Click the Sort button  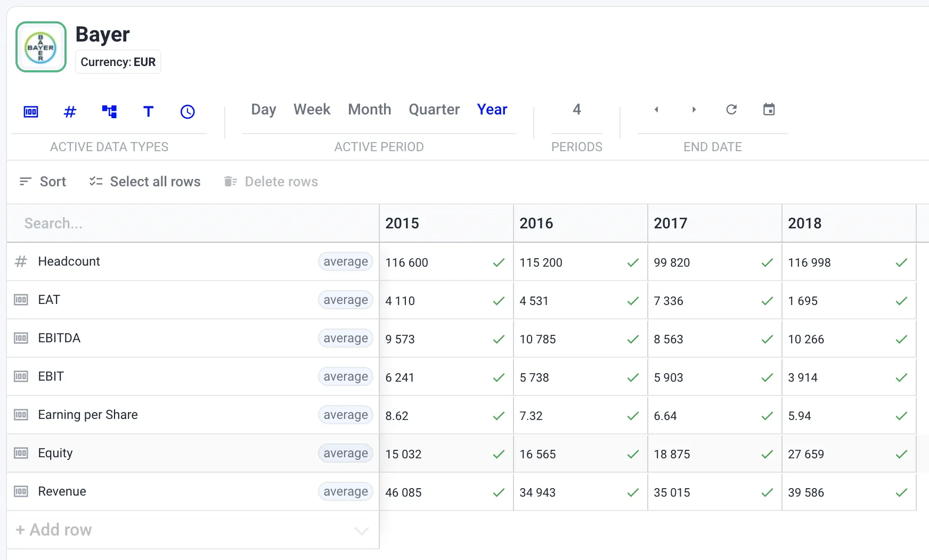(43, 182)
